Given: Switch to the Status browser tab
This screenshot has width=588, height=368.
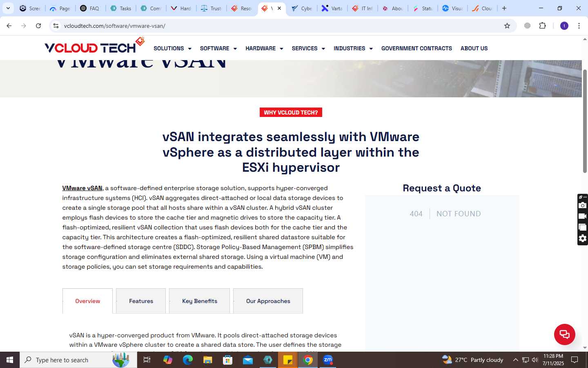Looking at the screenshot, I should 423,8.
